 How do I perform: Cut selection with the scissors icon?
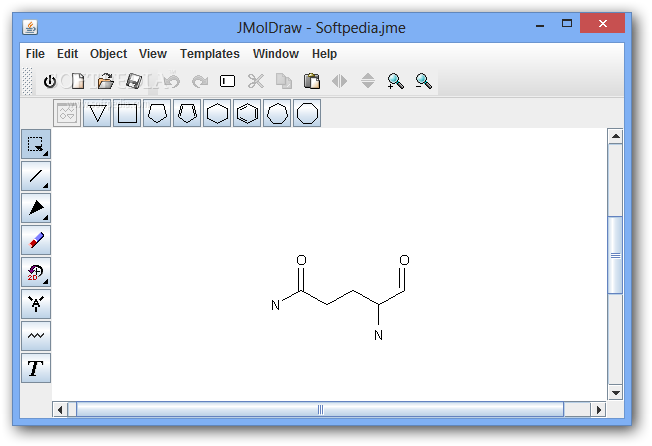(x=256, y=81)
